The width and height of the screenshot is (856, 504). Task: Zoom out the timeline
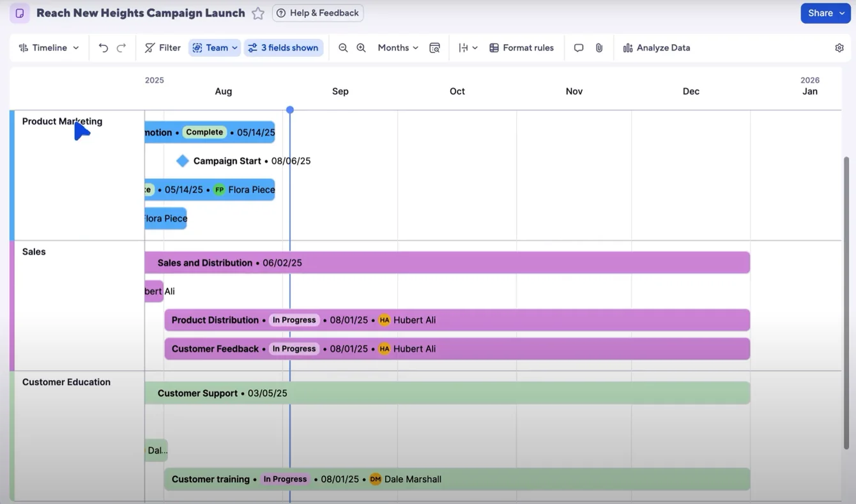pos(343,48)
